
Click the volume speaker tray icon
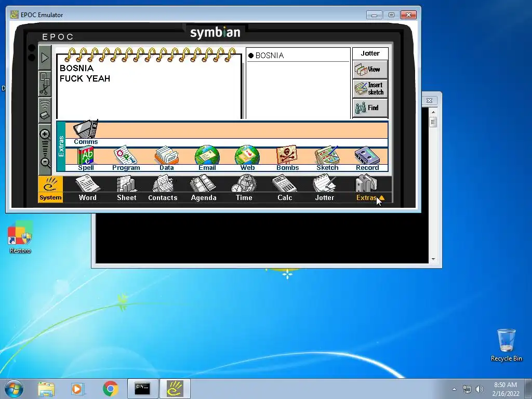[x=480, y=389]
